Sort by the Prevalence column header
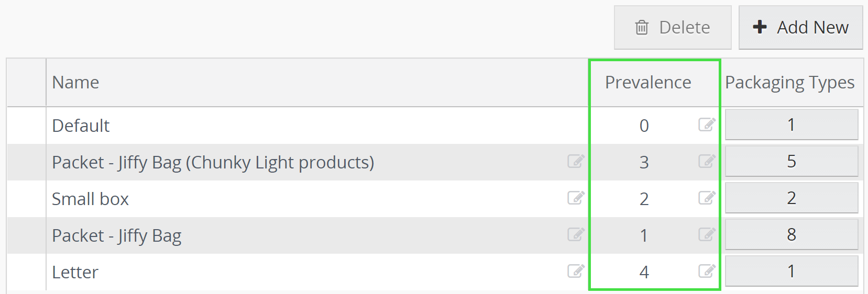This screenshot has height=294, width=868. (648, 83)
